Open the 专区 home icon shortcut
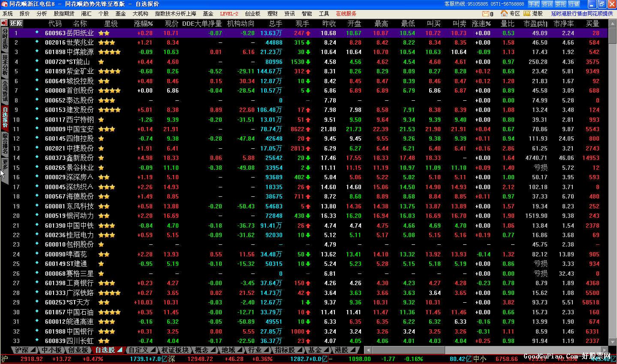This screenshot has width=617, height=364. pyautogui.click(x=504, y=14)
